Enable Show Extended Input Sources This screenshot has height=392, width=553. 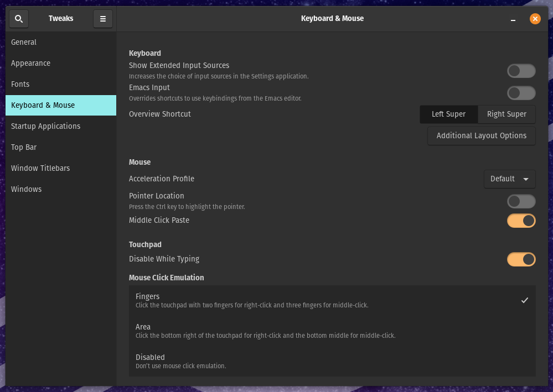click(x=521, y=71)
